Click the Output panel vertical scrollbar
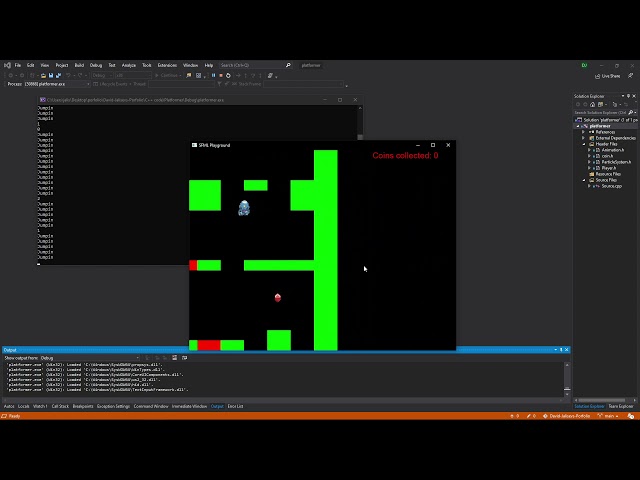This screenshot has width=640, height=480. coord(567,379)
